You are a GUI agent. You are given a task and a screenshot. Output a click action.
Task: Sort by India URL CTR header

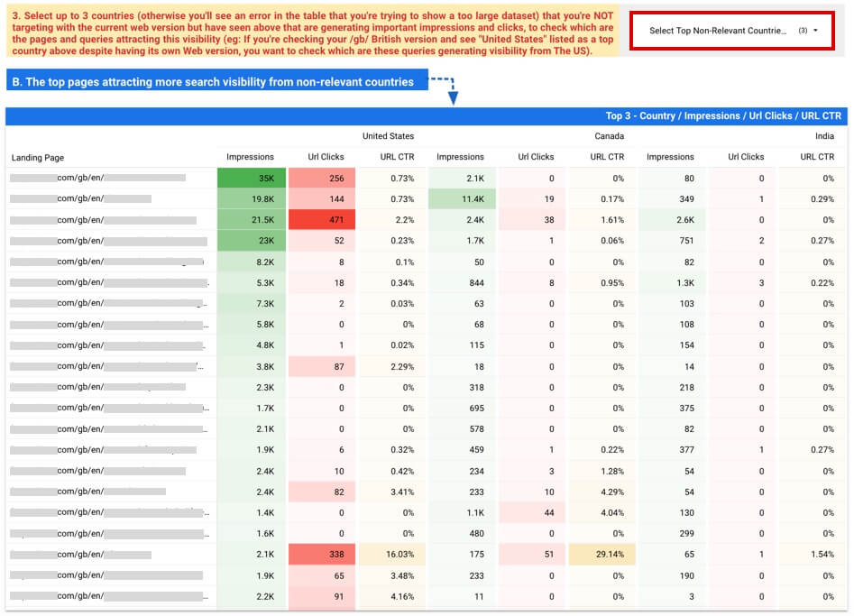[817, 157]
